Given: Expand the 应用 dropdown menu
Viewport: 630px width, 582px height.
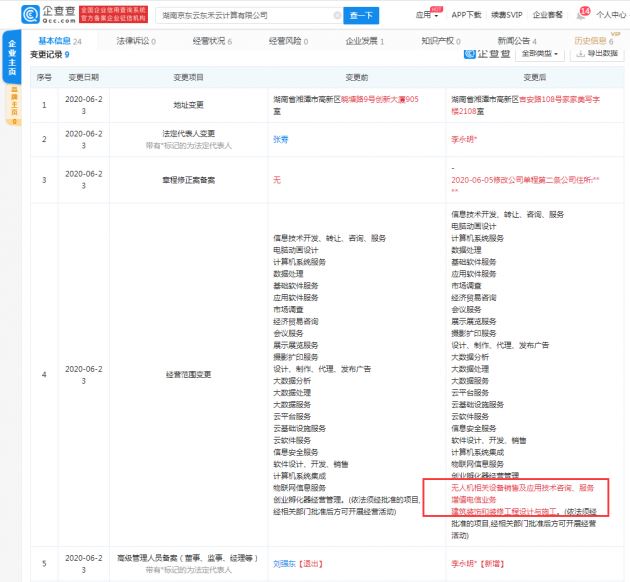Looking at the screenshot, I should pos(427,15).
